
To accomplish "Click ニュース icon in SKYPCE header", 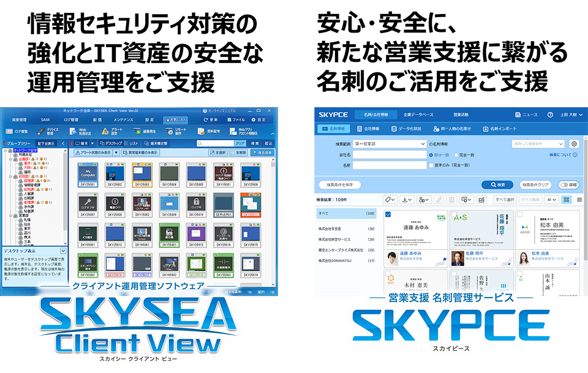I will click(x=518, y=115).
